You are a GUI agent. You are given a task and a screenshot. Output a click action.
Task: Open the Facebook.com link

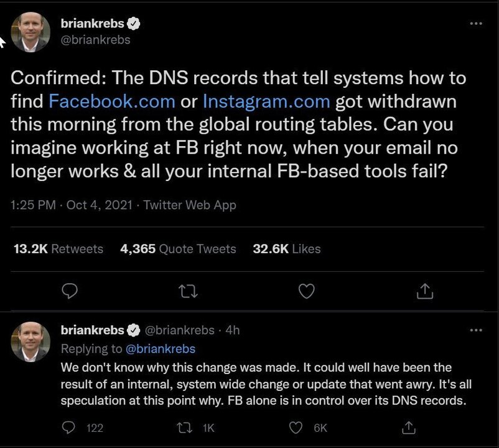tap(112, 101)
